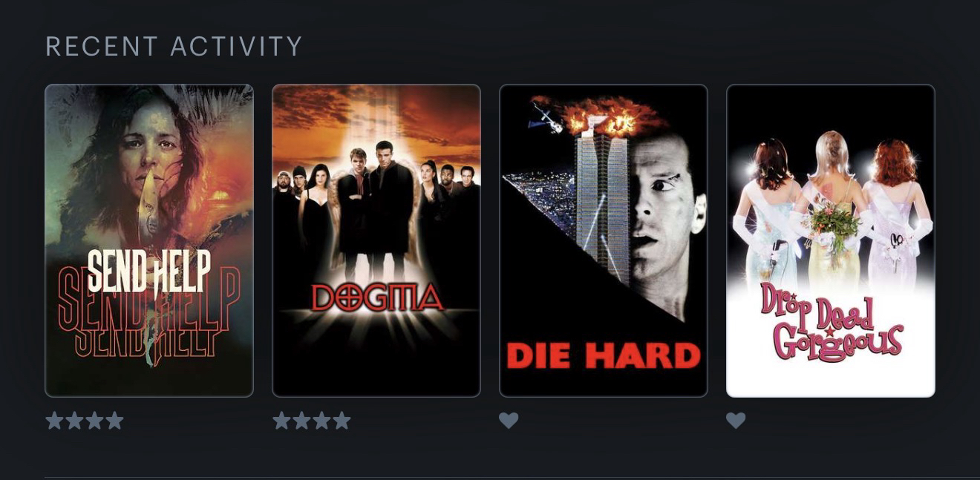
Task: Click the burning tower on Die Hard poster
Action: pos(603,200)
